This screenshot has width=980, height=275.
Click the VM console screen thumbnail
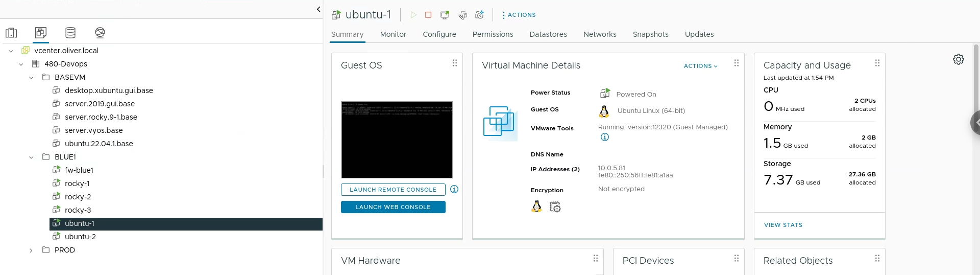[397, 140]
